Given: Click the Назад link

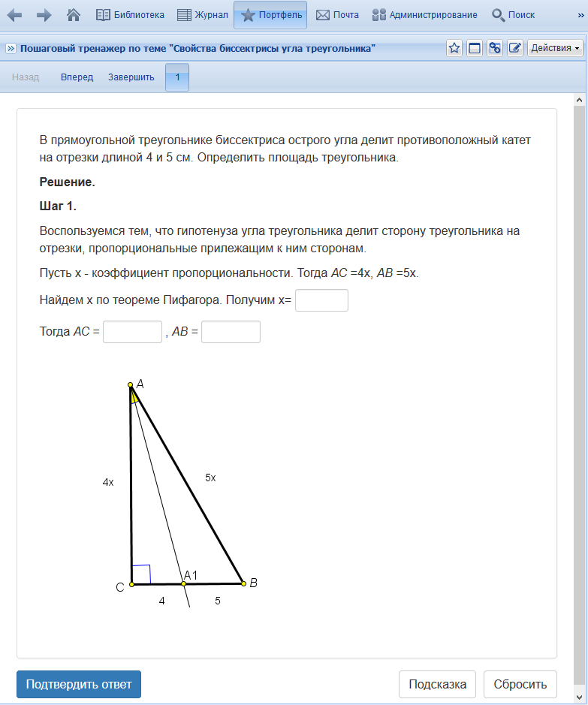Looking at the screenshot, I should click(x=26, y=77).
